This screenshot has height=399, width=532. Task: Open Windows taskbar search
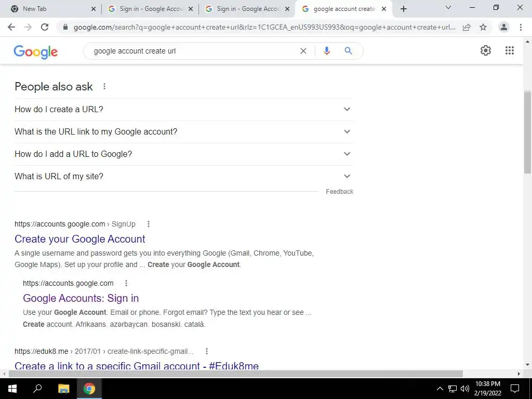37,389
